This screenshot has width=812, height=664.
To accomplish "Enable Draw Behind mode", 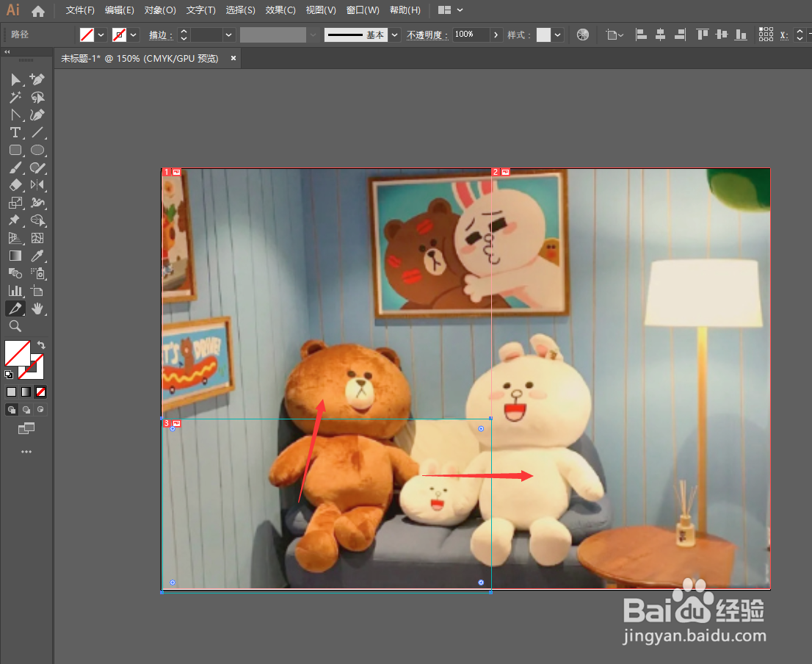I will point(26,410).
